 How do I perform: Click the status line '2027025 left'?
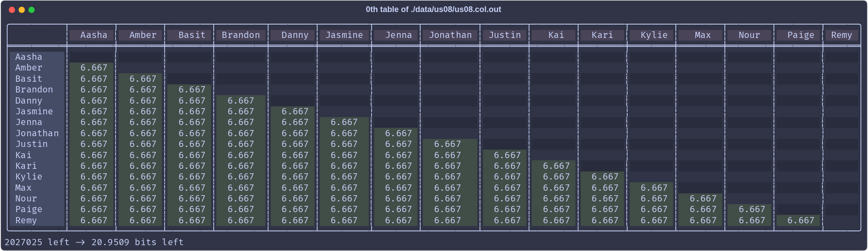pos(37,242)
